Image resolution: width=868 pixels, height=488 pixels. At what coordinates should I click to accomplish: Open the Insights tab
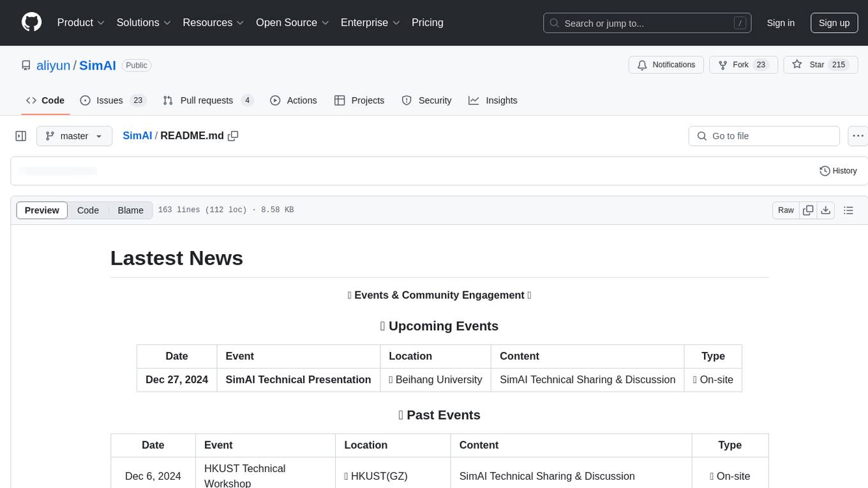point(493,100)
